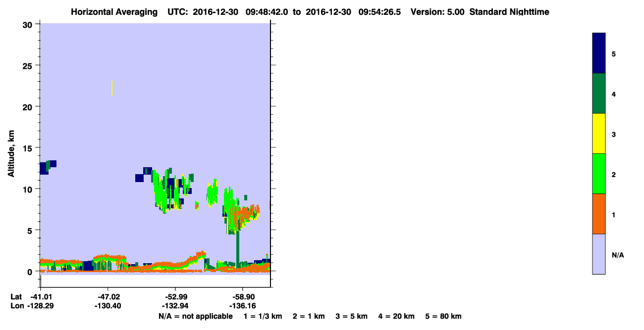This screenshot has width=644, height=330.
Task: Click latitude value -47.02
Action: click(108, 297)
